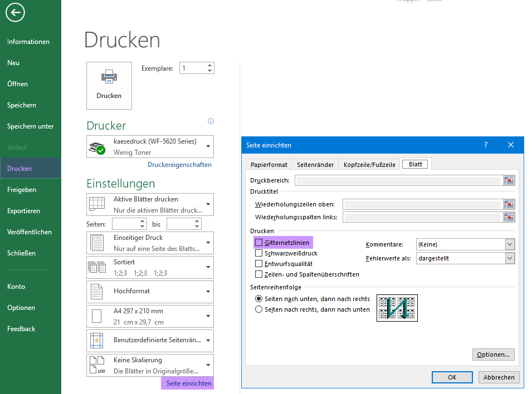
Task: Click the page order preview image
Action: (397, 308)
